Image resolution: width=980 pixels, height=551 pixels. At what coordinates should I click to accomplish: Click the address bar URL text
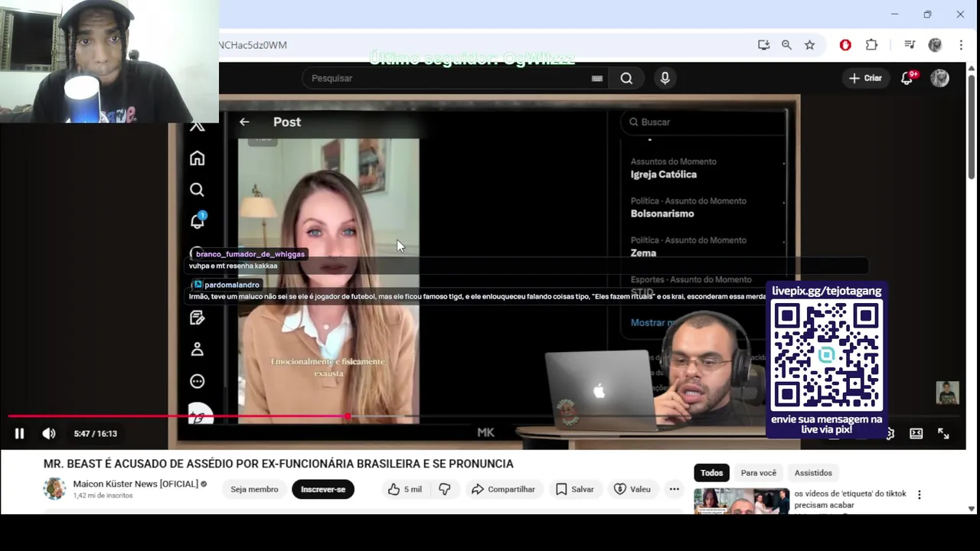(x=253, y=45)
